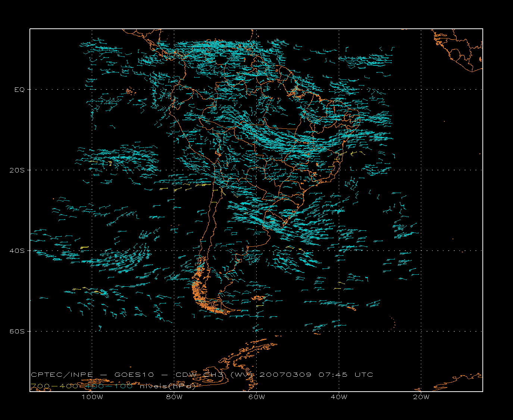Image resolution: width=513 pixels, height=420 pixels.
Task: Click the 100W longitude label
Action: (92, 397)
